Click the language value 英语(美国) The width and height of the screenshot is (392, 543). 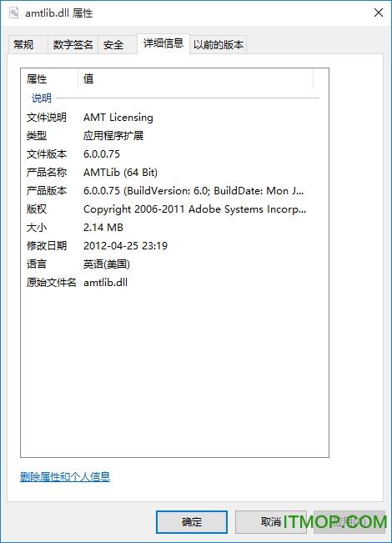pyautogui.click(x=107, y=264)
